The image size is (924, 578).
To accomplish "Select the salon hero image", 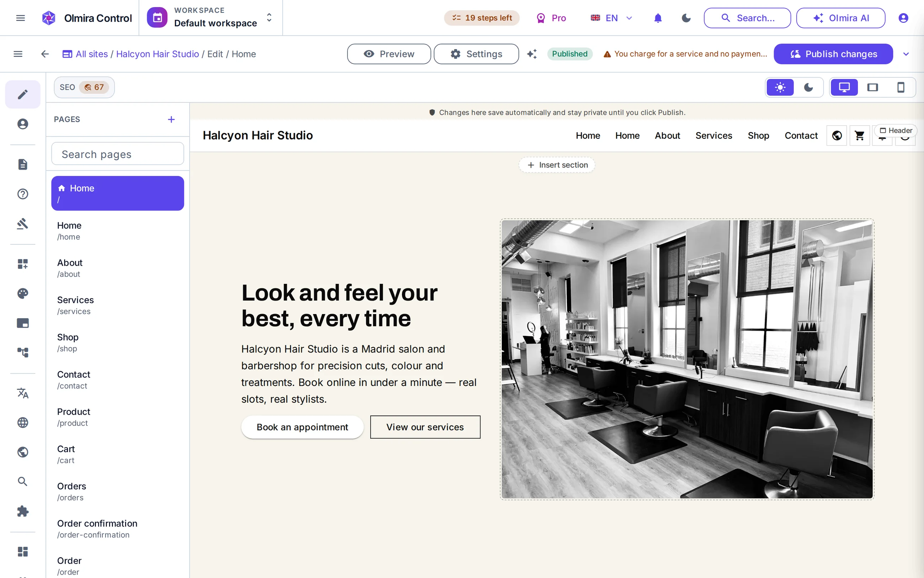I will (687, 359).
